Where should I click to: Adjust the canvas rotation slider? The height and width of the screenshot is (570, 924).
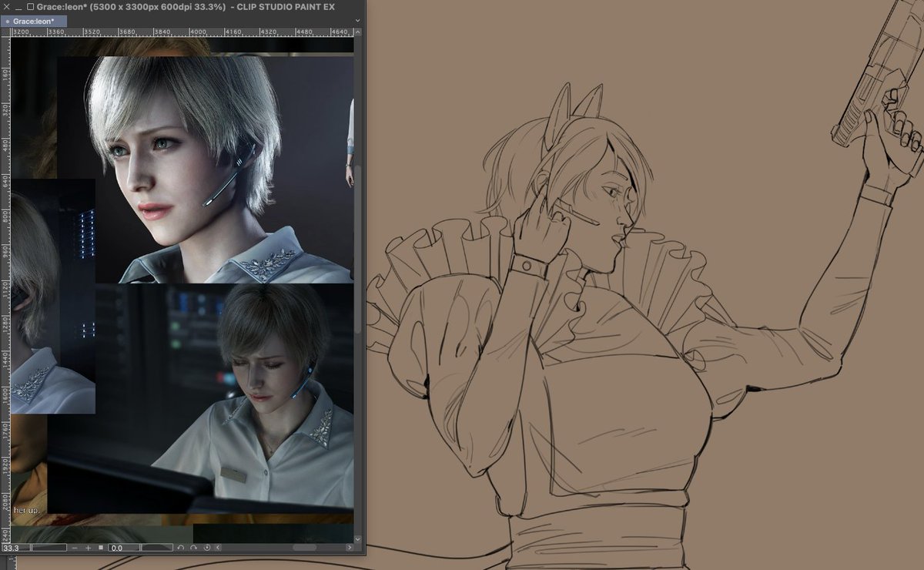click(157, 548)
